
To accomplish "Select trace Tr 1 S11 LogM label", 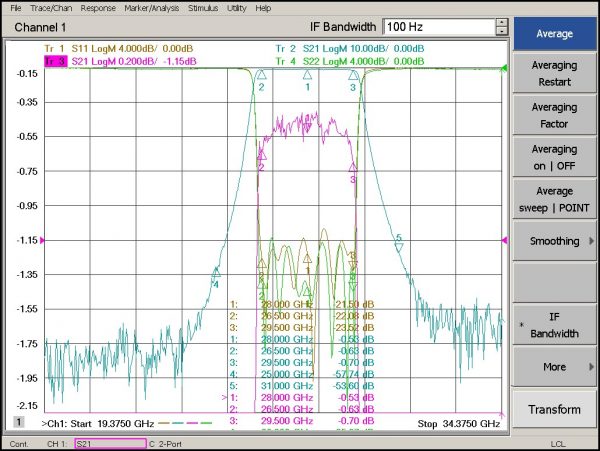I will pos(119,49).
